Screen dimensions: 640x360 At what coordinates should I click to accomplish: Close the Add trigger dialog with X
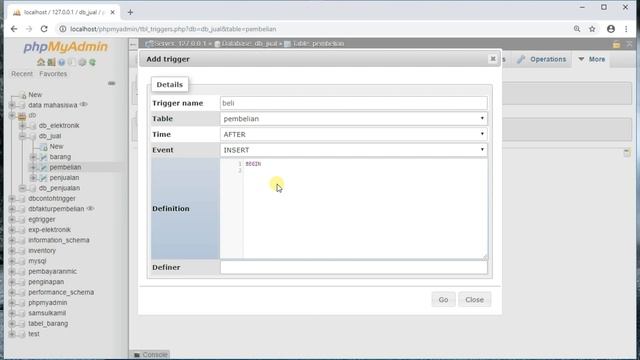[x=493, y=59]
